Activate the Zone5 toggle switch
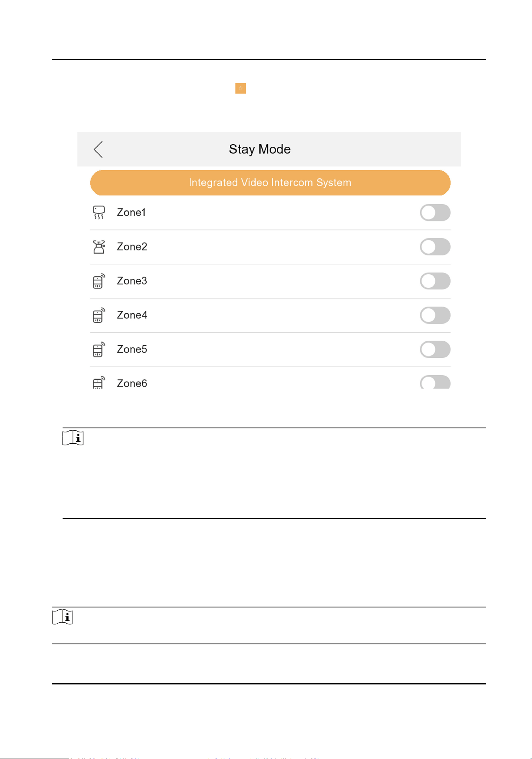The width and height of the screenshot is (532, 759). click(x=435, y=349)
